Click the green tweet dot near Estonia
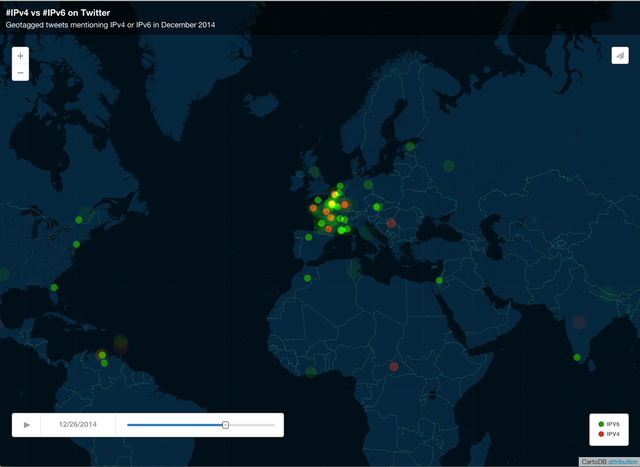The height and width of the screenshot is (467, 640). coord(410,146)
